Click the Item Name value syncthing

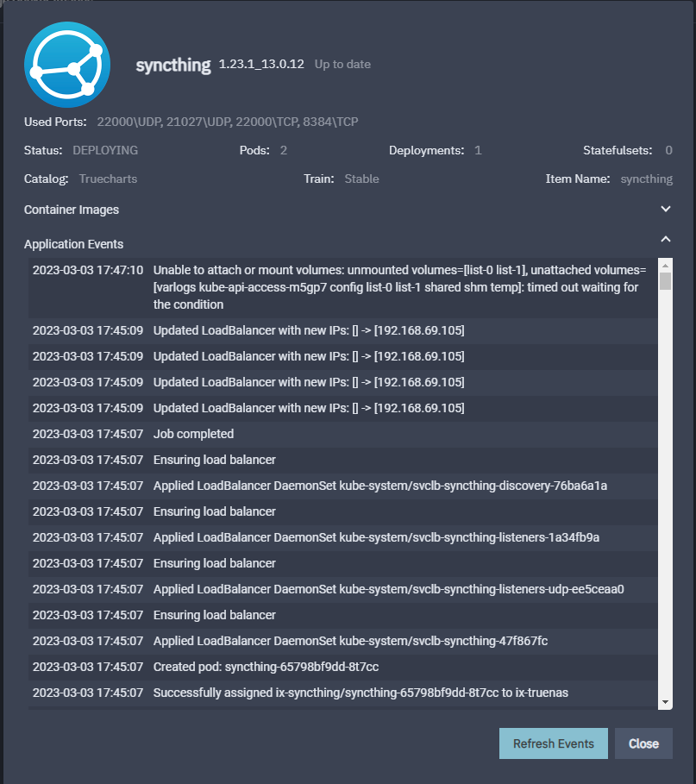coord(647,179)
